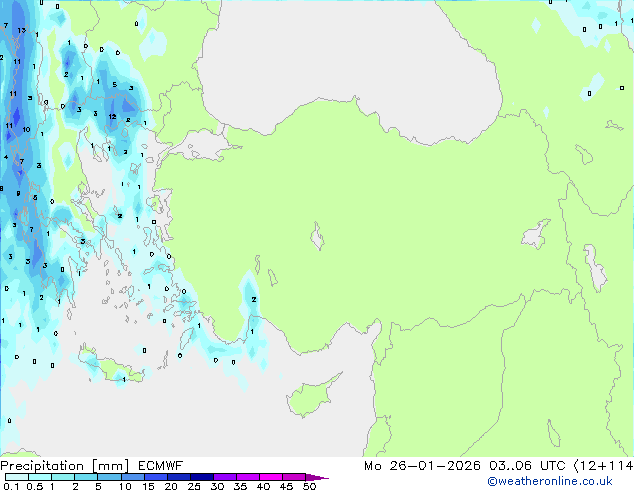Click the legend value '0.5'

pyautogui.click(x=35, y=486)
